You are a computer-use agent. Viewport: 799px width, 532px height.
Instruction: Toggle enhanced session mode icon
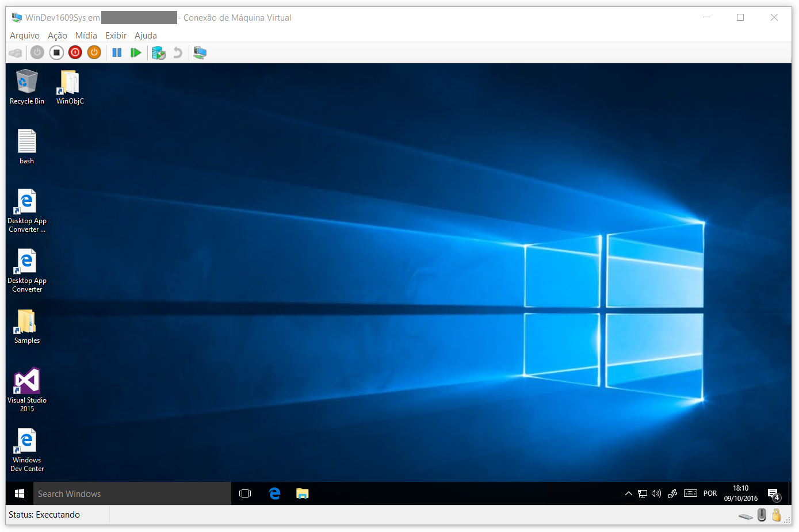pyautogui.click(x=200, y=53)
